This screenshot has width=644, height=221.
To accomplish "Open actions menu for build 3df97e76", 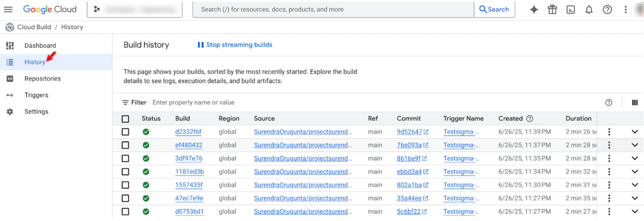I will 609,158.
